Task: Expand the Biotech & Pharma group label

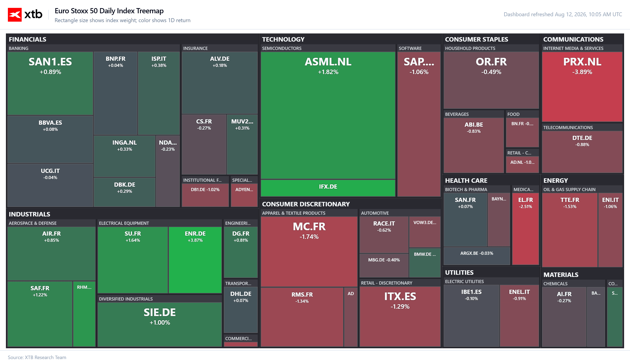Action: click(x=466, y=189)
